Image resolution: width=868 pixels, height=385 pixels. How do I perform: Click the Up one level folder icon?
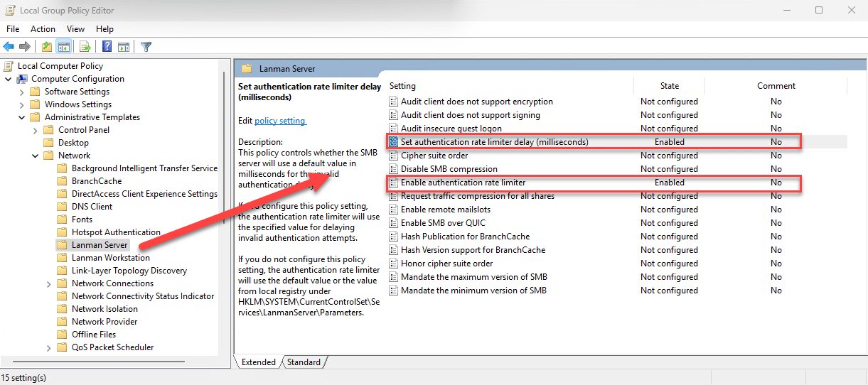pos(47,47)
